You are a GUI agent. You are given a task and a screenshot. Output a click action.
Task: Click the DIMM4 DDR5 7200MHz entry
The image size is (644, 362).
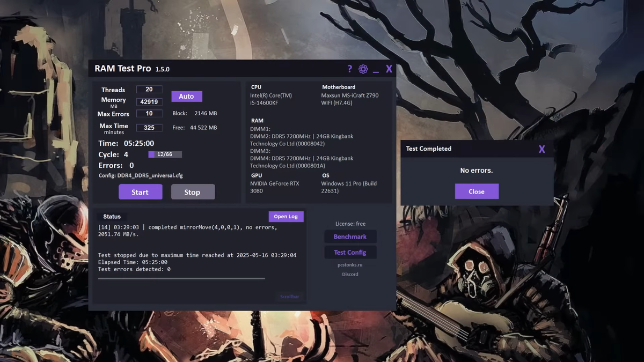point(302,162)
